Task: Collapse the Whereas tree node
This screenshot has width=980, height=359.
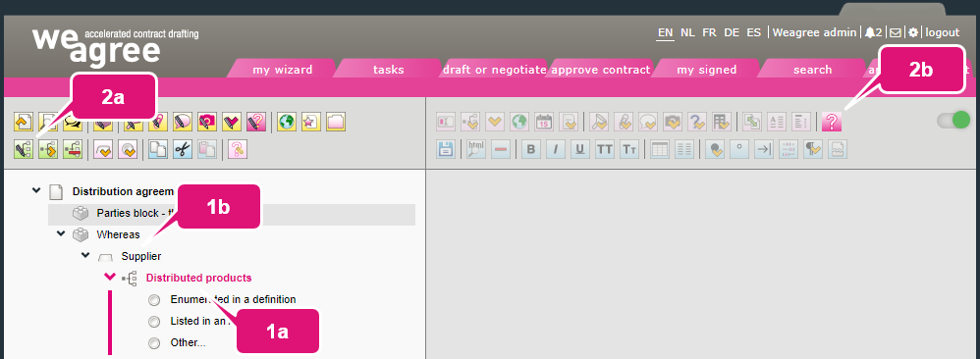Action: pos(61,233)
